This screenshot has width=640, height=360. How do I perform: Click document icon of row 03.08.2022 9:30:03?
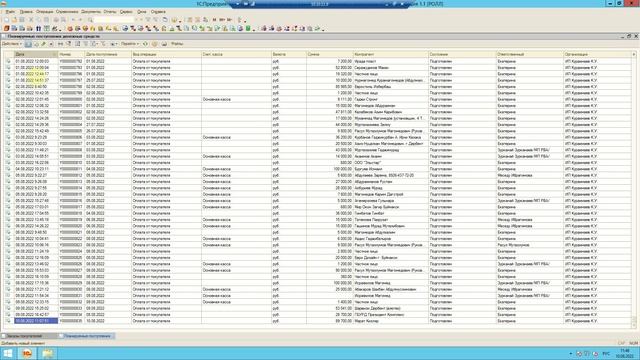[8, 144]
